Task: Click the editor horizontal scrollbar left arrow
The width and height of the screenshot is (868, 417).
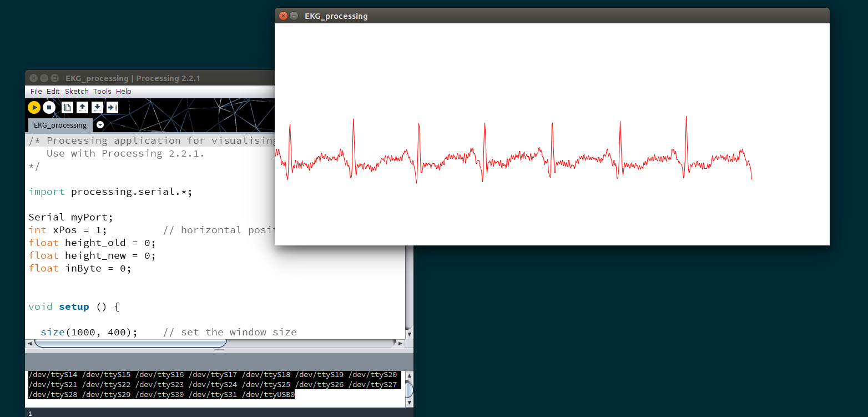Action: [x=30, y=344]
